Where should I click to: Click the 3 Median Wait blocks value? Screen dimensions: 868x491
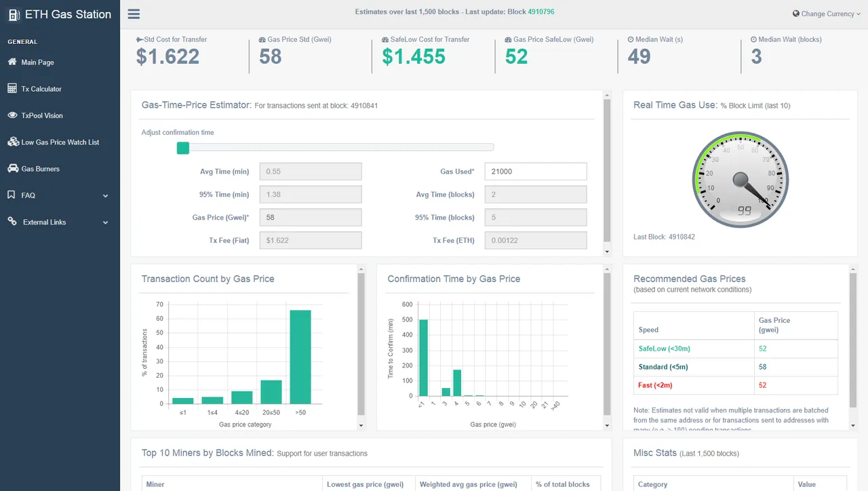click(757, 57)
